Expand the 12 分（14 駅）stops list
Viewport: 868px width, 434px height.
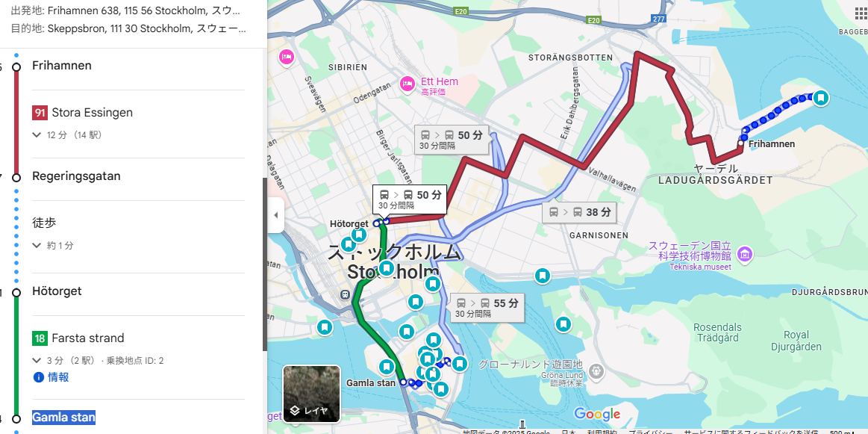tap(67, 134)
